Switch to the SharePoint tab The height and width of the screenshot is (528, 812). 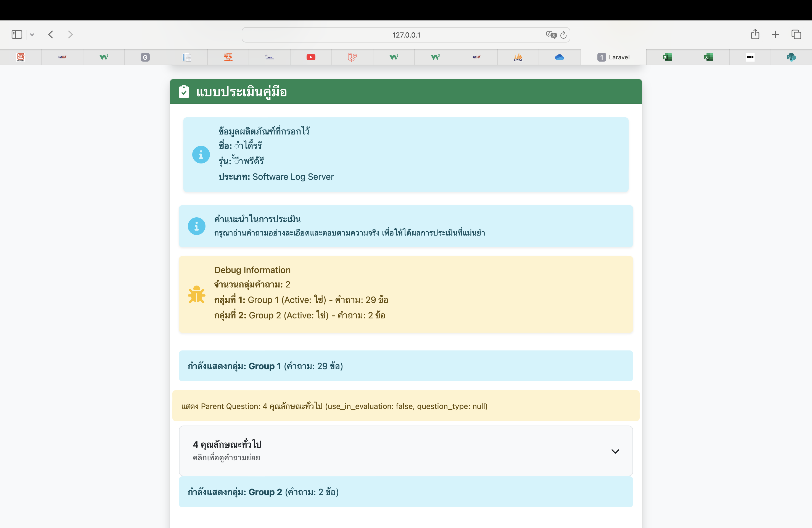click(x=791, y=57)
